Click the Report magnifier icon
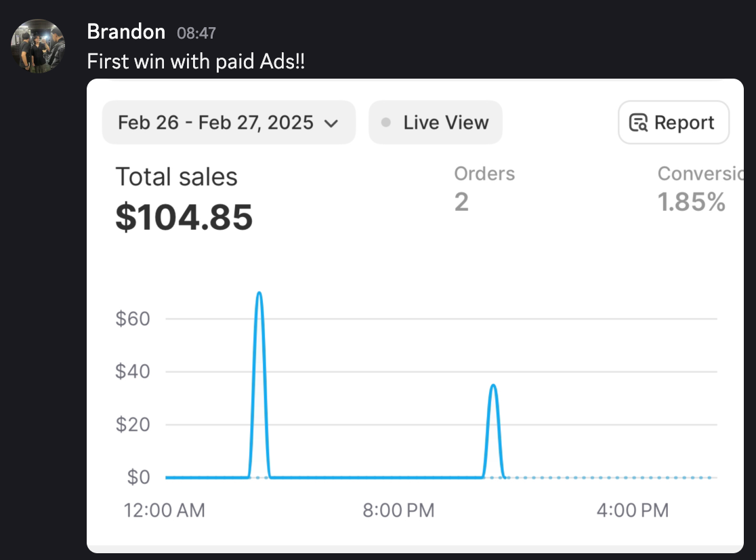The width and height of the screenshot is (756, 560). click(638, 123)
